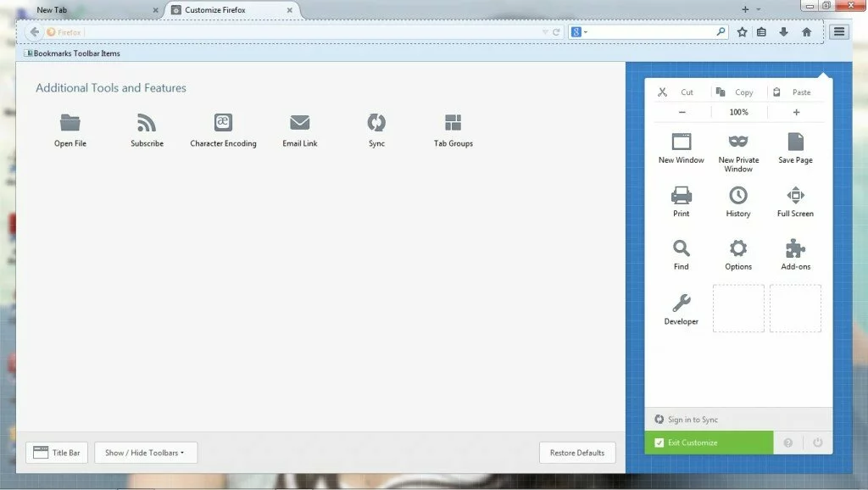Click the Cut scissors item
The image size is (868, 490).
tap(676, 92)
